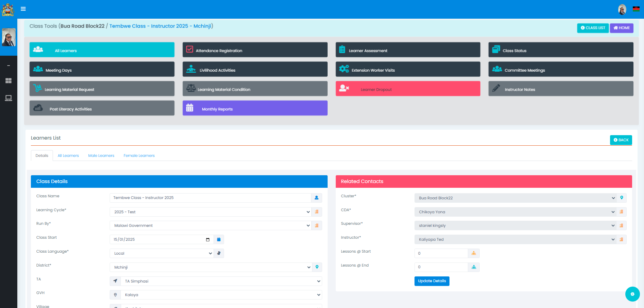Click the floating settings gear button
644x308 pixels.
(632, 294)
